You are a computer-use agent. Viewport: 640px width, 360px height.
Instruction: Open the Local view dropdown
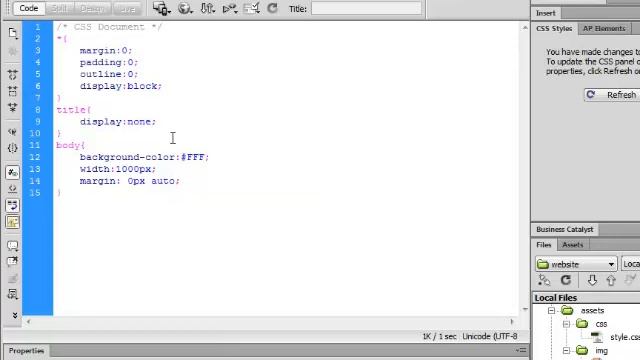coord(631,264)
